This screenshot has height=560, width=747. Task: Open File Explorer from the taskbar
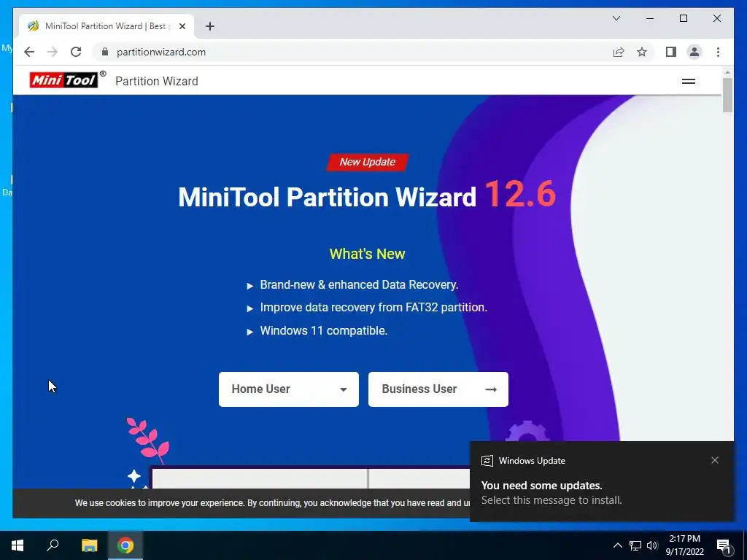click(89, 545)
